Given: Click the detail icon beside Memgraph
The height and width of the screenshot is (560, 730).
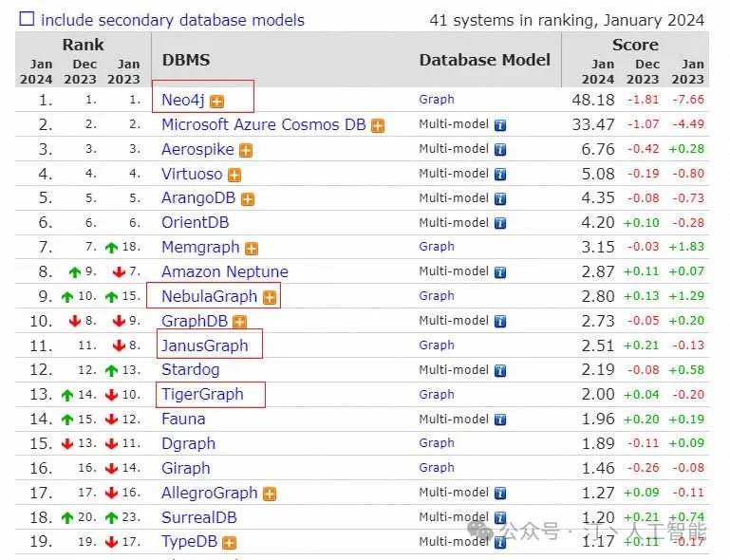Looking at the screenshot, I should point(252,249).
